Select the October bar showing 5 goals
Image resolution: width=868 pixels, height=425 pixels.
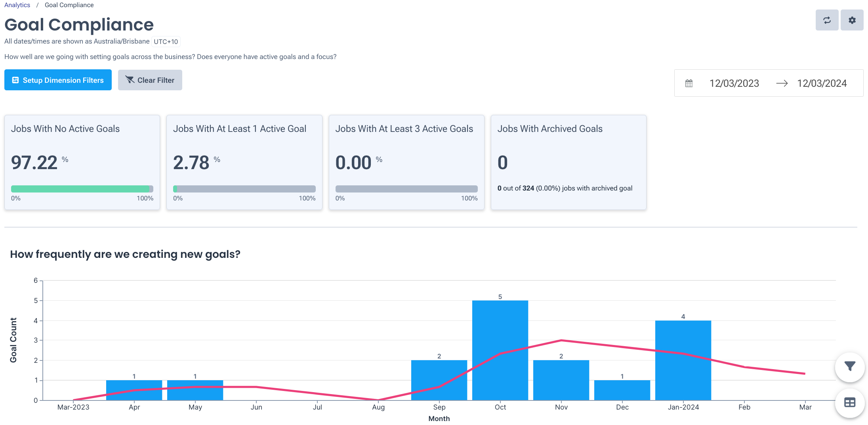[500, 351]
